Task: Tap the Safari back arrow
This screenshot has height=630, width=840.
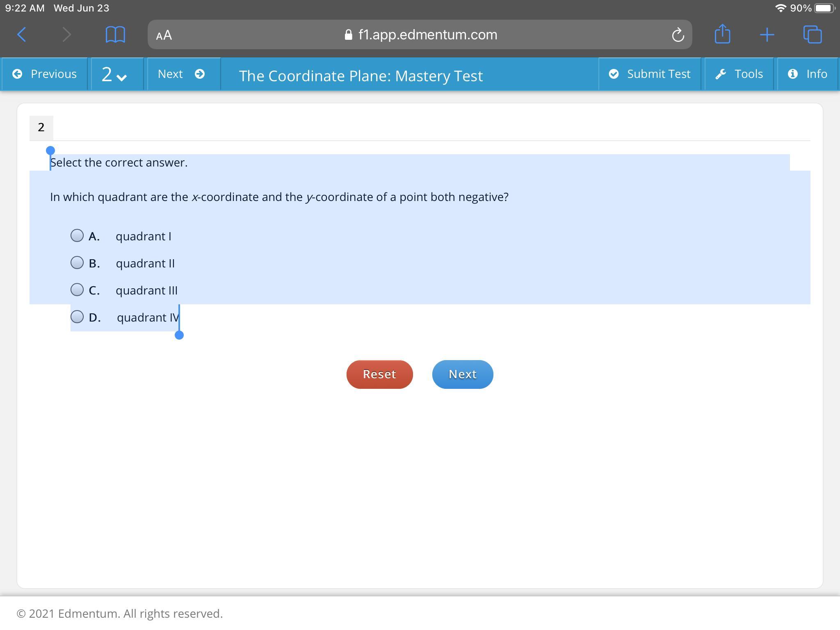Action: tap(22, 34)
